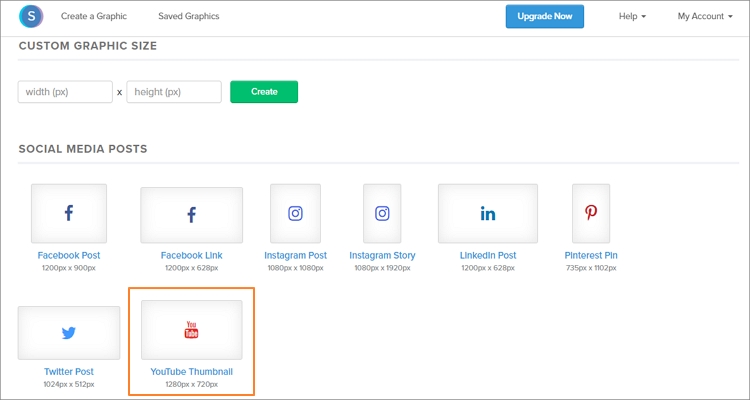Select the Twitter Post bird icon
Image resolution: width=750 pixels, height=400 pixels.
(69, 333)
